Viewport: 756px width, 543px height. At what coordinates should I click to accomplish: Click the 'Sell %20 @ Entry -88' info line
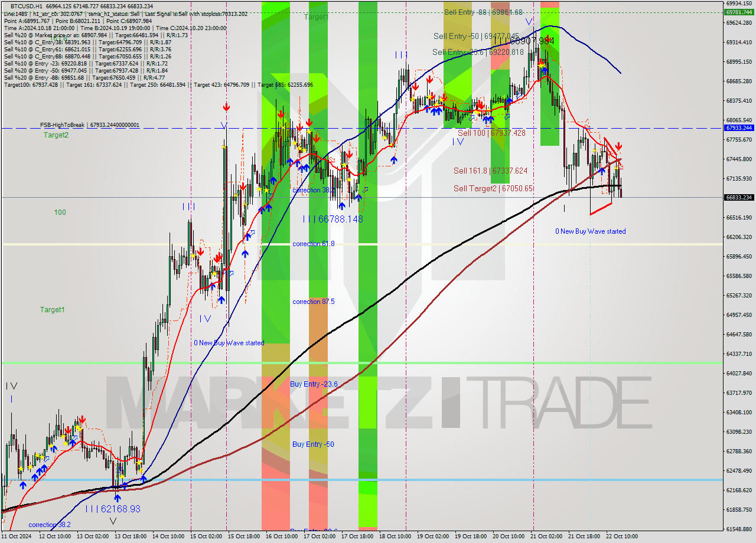click(x=84, y=77)
